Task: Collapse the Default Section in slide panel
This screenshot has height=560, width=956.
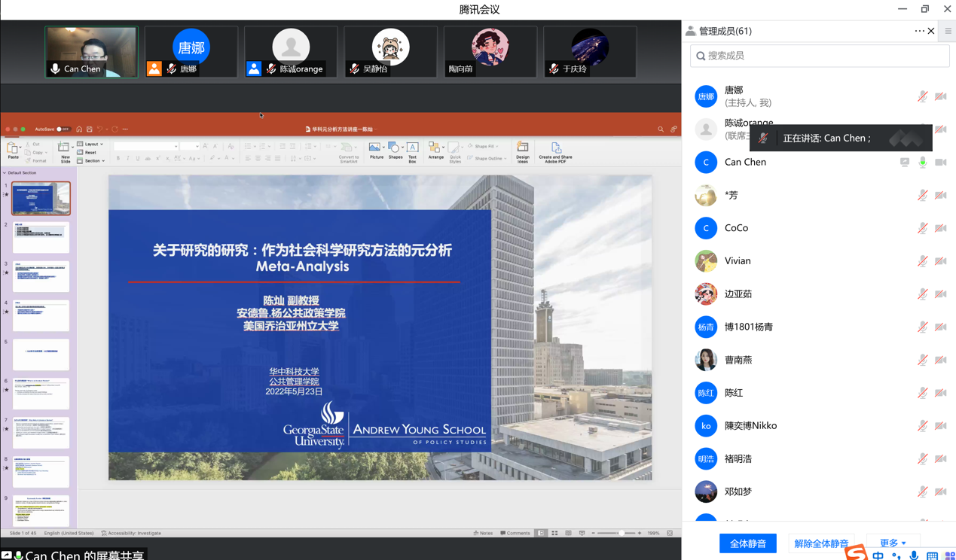Action: click(x=5, y=173)
